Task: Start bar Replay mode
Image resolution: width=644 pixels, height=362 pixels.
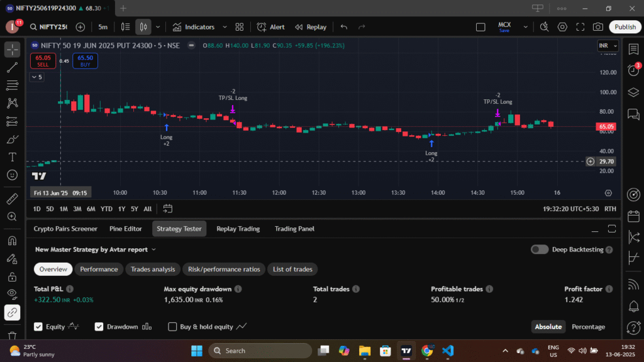Action: coord(311,27)
